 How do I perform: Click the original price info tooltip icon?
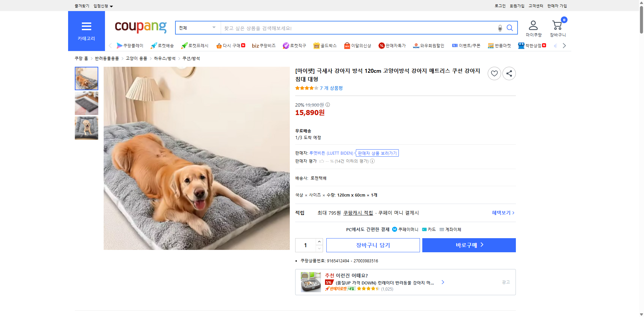pos(327,105)
